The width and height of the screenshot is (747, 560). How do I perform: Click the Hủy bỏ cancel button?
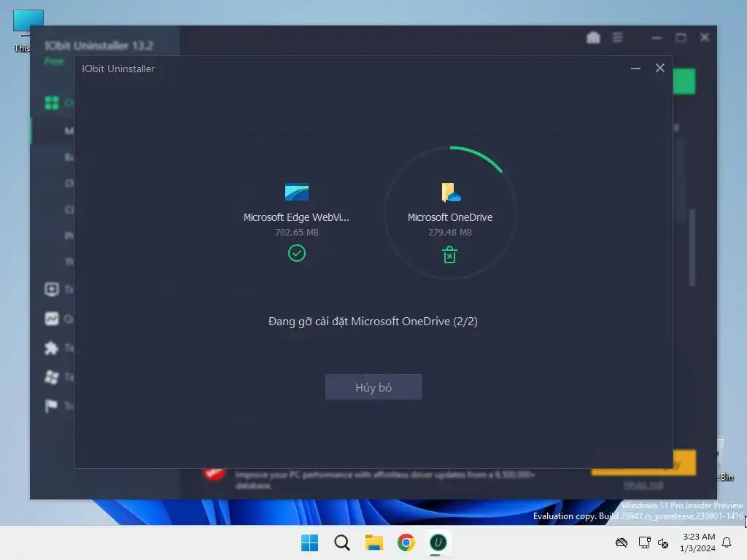[x=373, y=387]
